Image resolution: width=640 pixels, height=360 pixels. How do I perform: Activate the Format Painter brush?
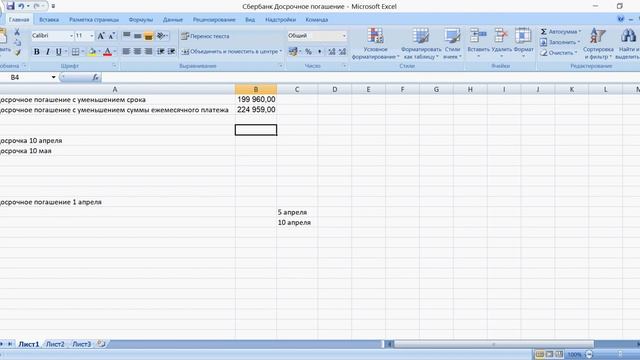click(x=18, y=52)
